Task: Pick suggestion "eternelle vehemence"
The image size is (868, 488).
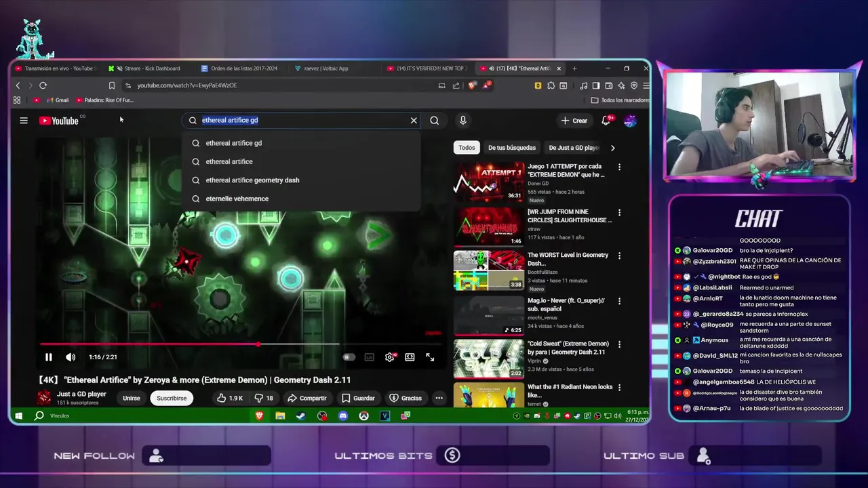Action: (301, 199)
